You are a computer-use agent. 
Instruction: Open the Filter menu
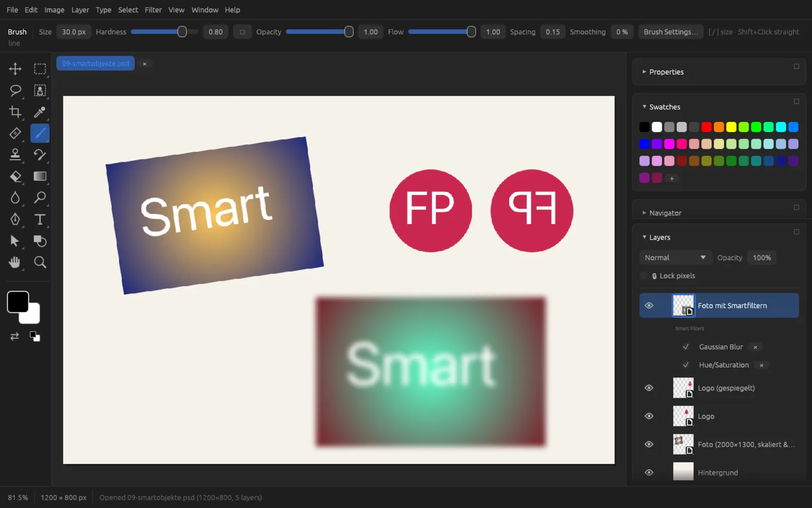(153, 10)
